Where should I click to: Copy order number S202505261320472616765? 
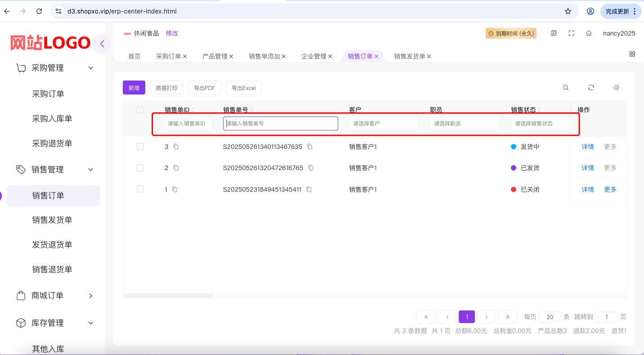[x=311, y=168]
